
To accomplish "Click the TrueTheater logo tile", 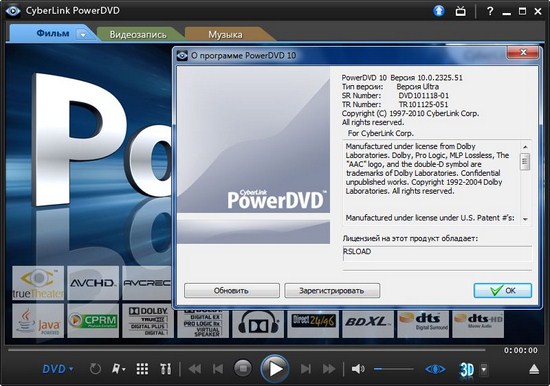I will coord(38,283).
